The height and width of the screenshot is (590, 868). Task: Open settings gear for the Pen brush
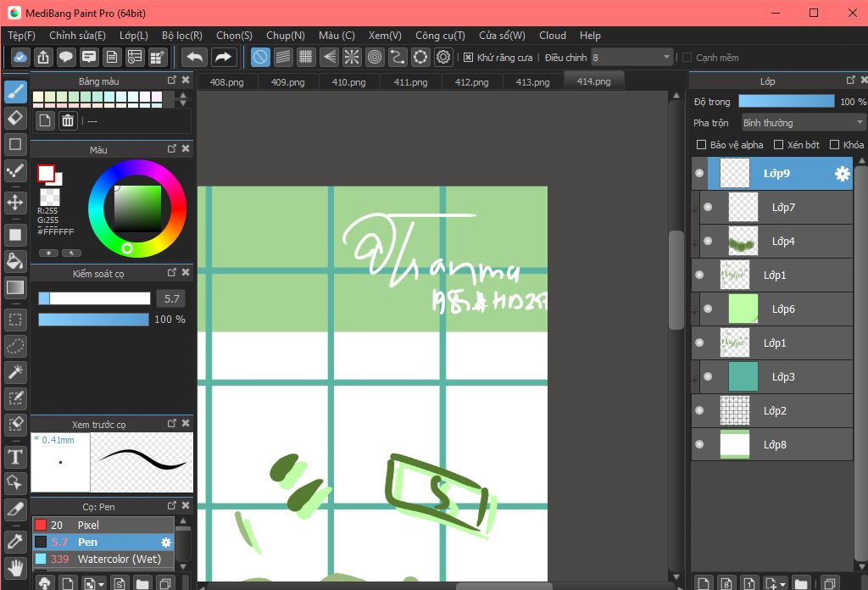click(165, 543)
